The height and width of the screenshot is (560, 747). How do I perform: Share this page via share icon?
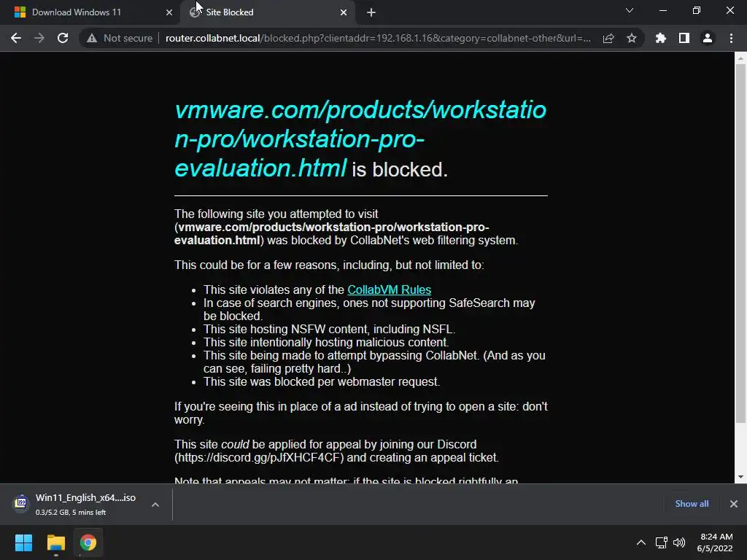(x=608, y=38)
